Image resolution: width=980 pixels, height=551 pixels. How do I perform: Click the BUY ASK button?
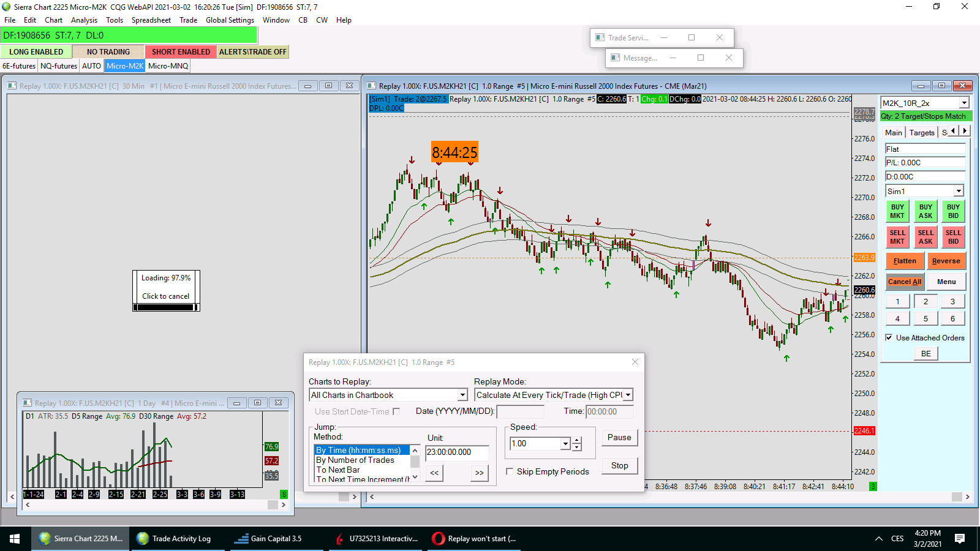tap(925, 211)
